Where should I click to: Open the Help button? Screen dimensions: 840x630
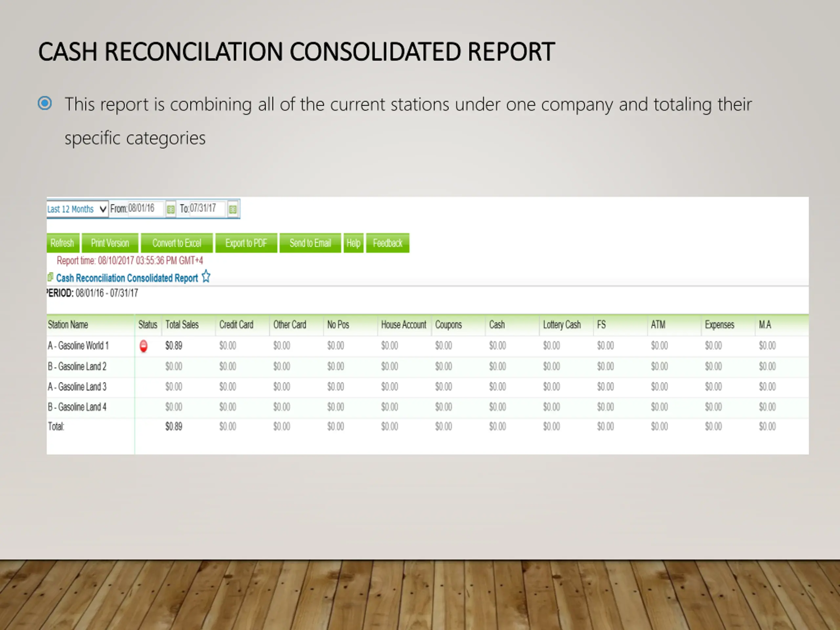[x=353, y=243]
